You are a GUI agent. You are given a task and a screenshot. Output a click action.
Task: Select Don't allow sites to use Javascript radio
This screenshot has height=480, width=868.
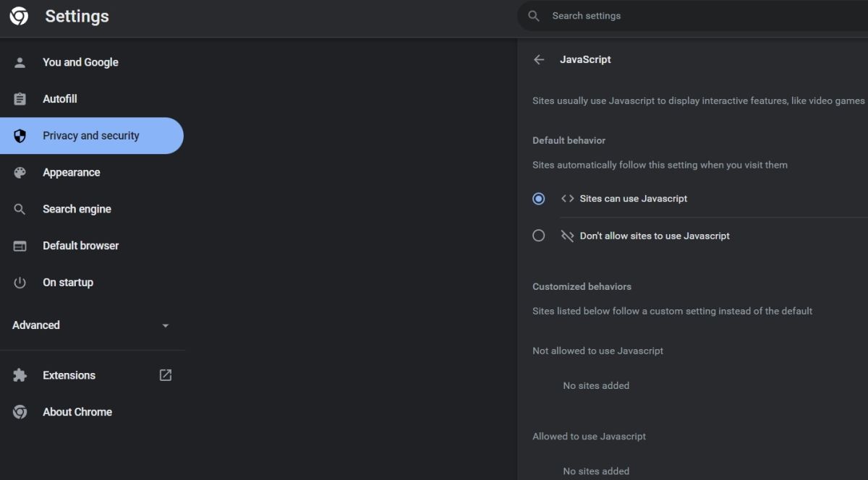coord(538,236)
